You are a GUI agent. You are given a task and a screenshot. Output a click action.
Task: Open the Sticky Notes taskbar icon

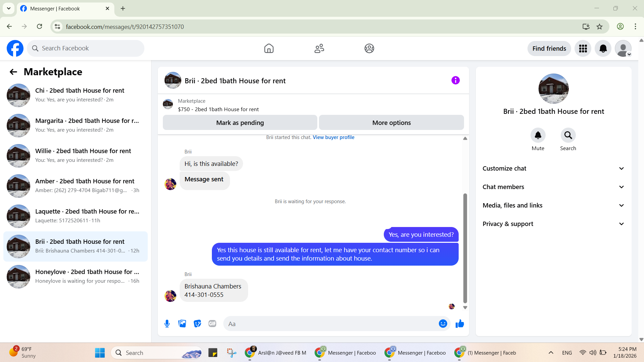[x=213, y=353]
